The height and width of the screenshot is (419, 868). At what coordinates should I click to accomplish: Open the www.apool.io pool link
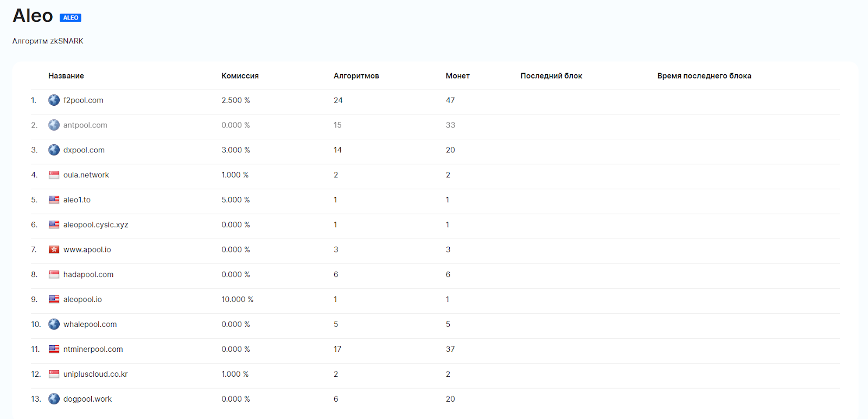[x=87, y=250]
